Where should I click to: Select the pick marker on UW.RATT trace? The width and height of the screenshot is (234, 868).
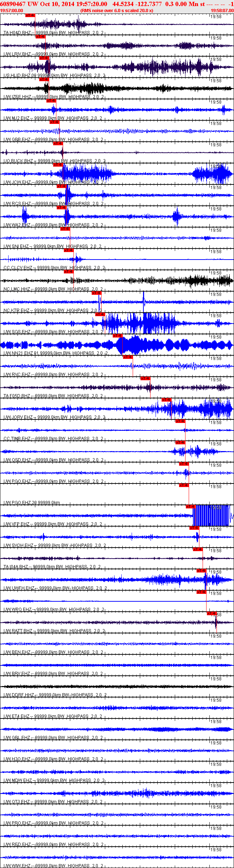click(212, 613)
